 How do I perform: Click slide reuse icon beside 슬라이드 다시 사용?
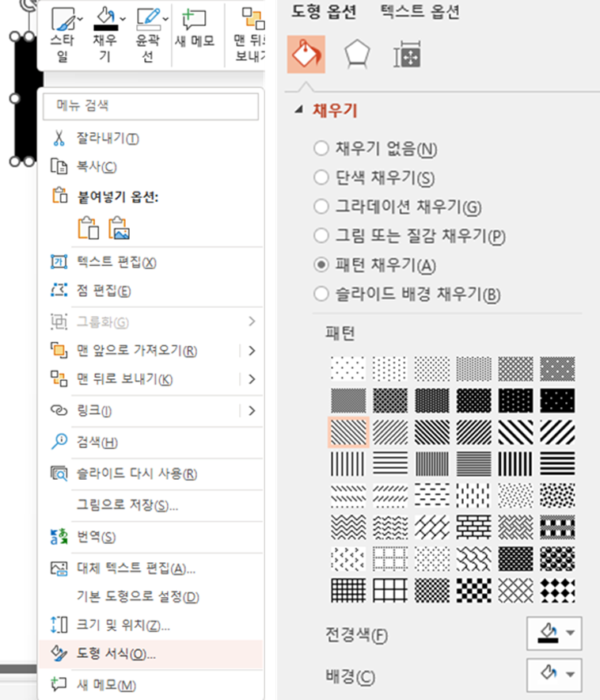59,474
